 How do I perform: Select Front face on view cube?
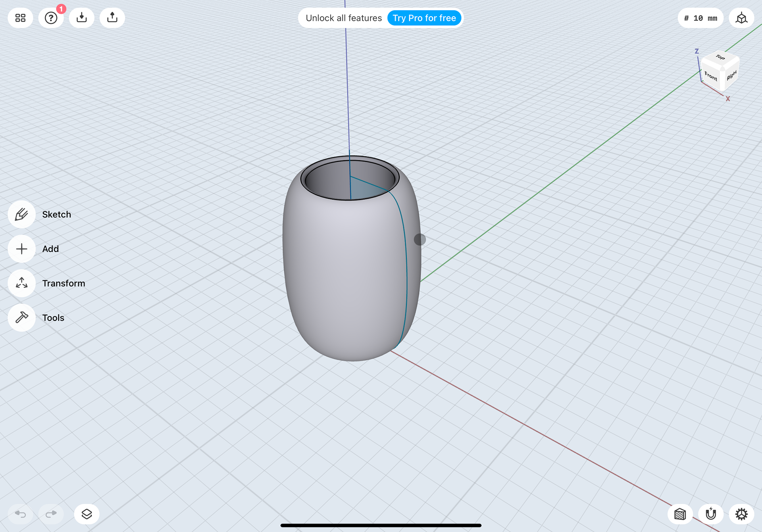coord(711,76)
